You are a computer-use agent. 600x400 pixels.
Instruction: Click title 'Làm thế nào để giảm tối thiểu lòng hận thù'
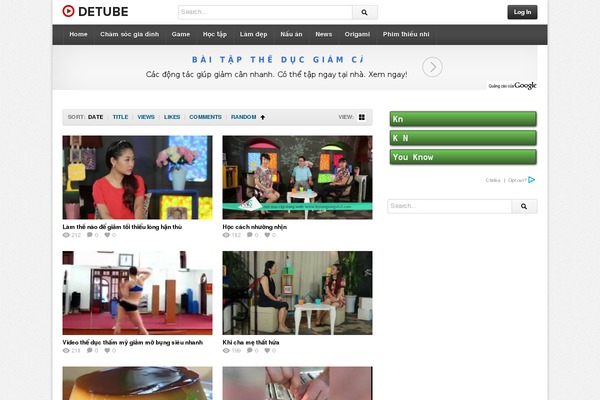click(122, 227)
